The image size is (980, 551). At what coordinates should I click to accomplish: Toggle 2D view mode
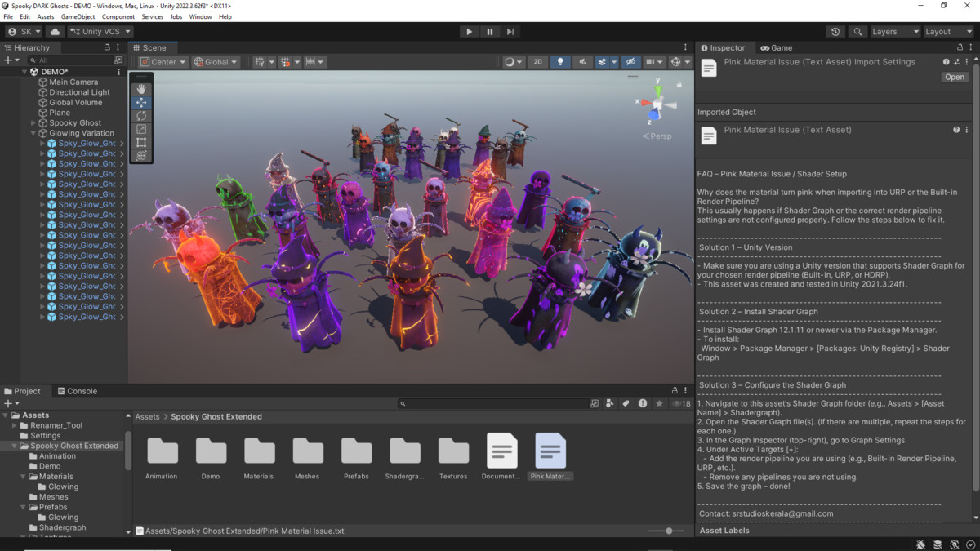537,62
